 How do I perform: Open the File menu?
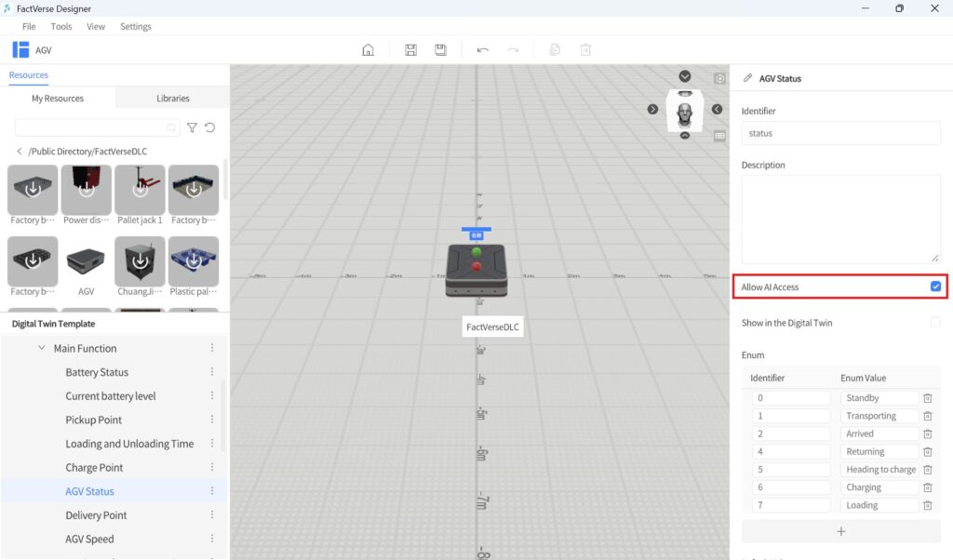[x=29, y=27]
